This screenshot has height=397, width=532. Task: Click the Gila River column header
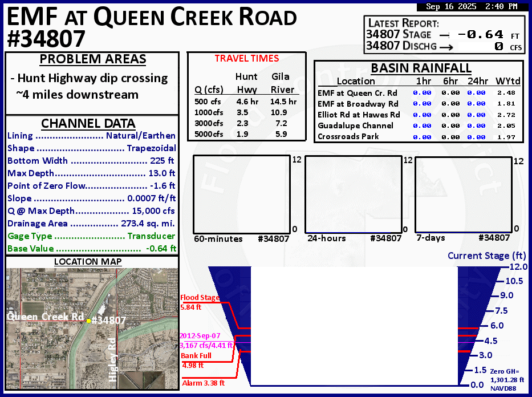click(282, 83)
